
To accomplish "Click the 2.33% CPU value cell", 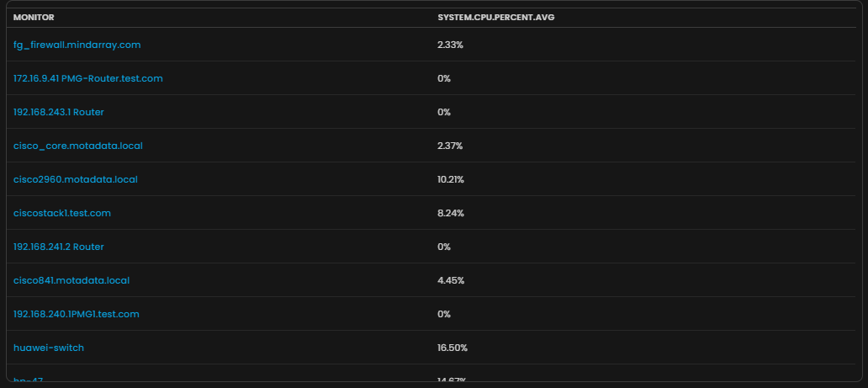I will pos(450,45).
